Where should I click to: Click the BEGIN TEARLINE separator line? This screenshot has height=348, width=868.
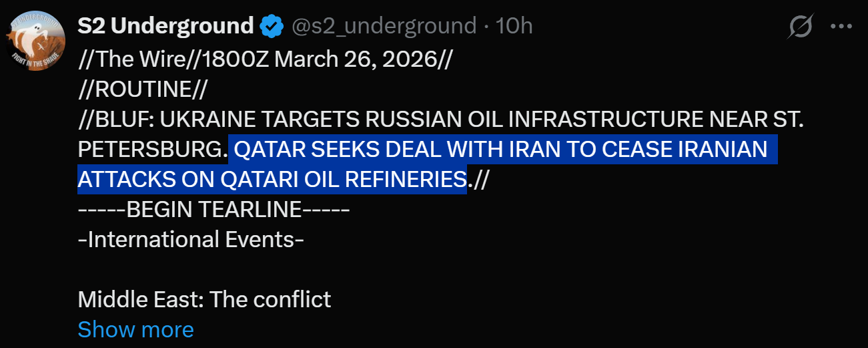(213, 209)
